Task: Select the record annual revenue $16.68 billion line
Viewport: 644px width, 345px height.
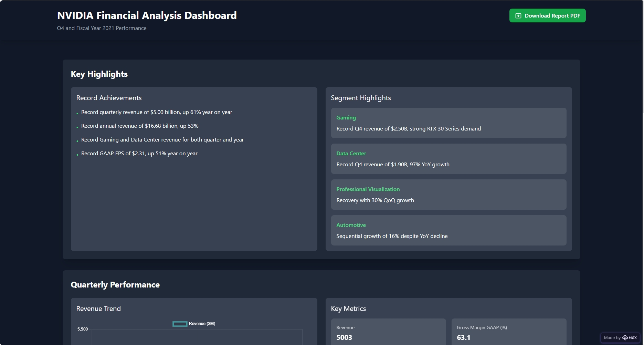Action: tap(140, 126)
